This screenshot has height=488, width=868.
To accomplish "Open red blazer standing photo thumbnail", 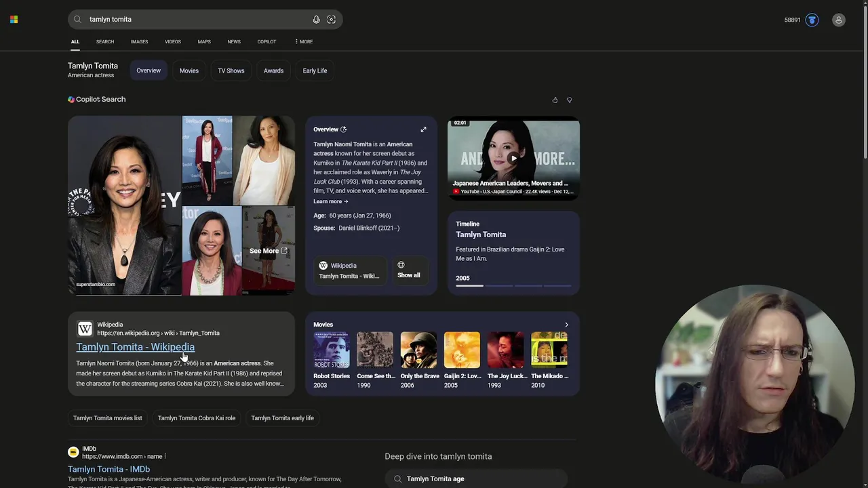I will [x=208, y=161].
